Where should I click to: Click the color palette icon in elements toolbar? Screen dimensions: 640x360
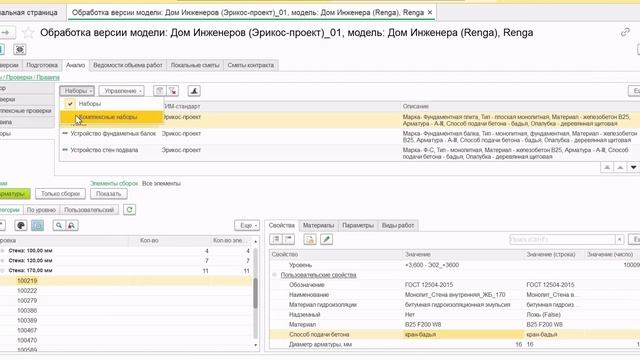coord(21,225)
